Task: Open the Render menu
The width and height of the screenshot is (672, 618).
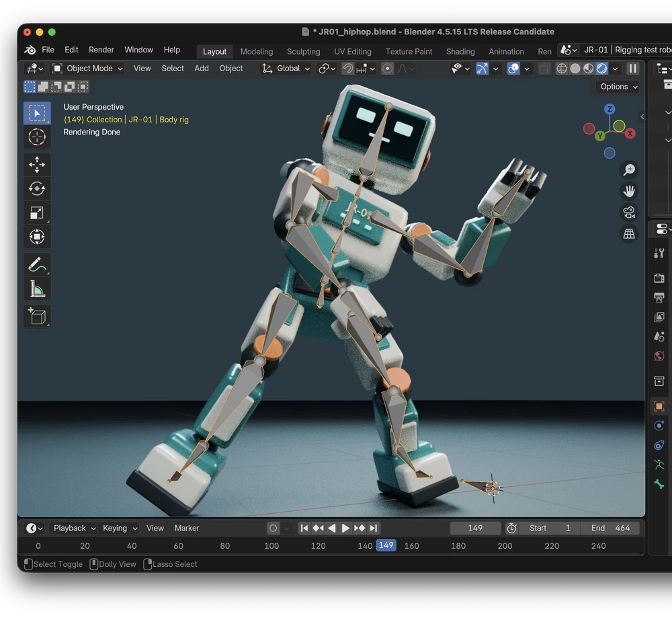Action: [x=101, y=50]
